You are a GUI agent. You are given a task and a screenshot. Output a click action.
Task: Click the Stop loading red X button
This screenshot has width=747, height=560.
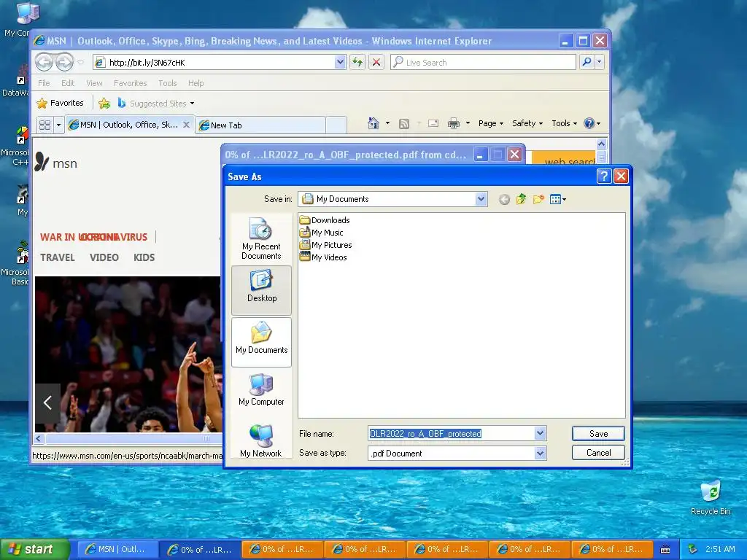click(376, 62)
